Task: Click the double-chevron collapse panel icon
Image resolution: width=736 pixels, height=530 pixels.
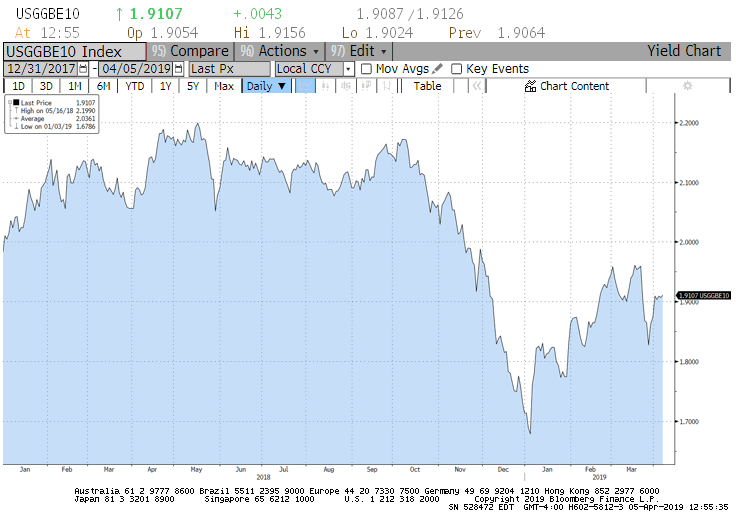Action: [476, 86]
